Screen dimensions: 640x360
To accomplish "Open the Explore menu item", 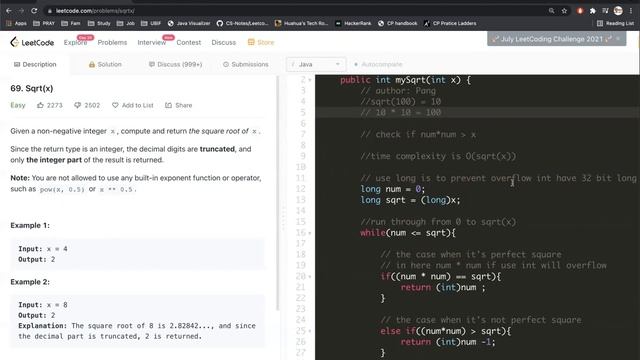I will coord(75,42).
